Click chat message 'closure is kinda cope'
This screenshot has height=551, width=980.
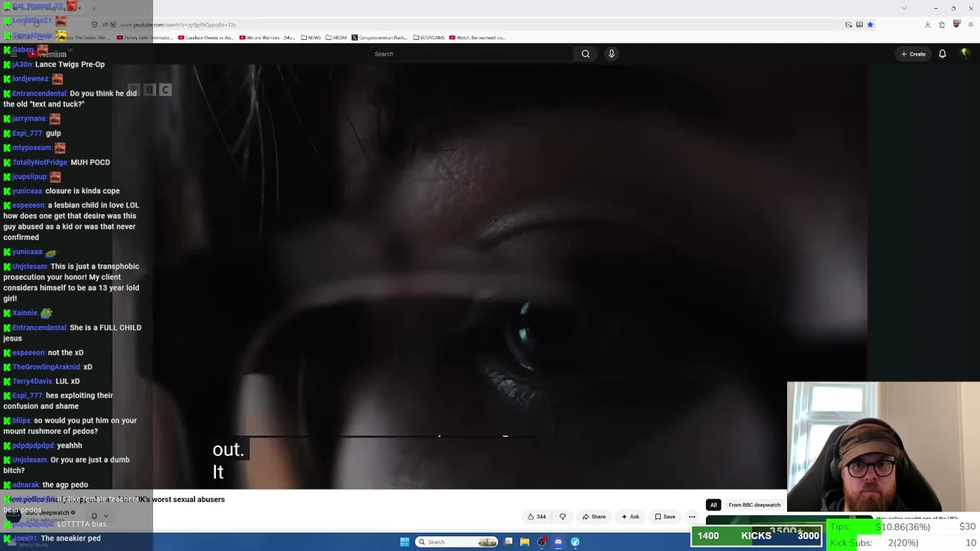(83, 191)
